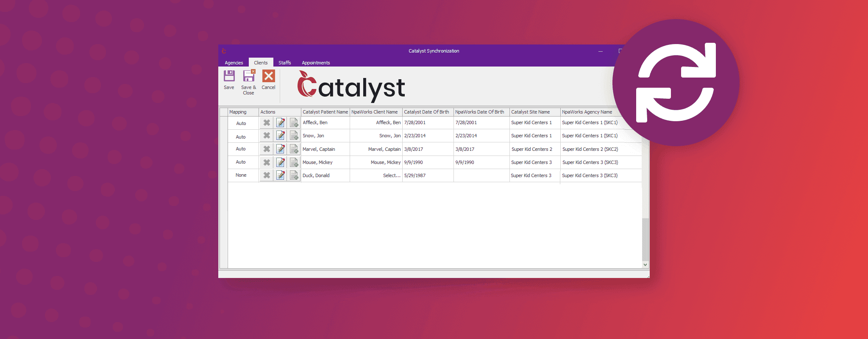Viewport: 868px width, 339px height.
Task: Open the Staffs tab
Action: coord(285,63)
